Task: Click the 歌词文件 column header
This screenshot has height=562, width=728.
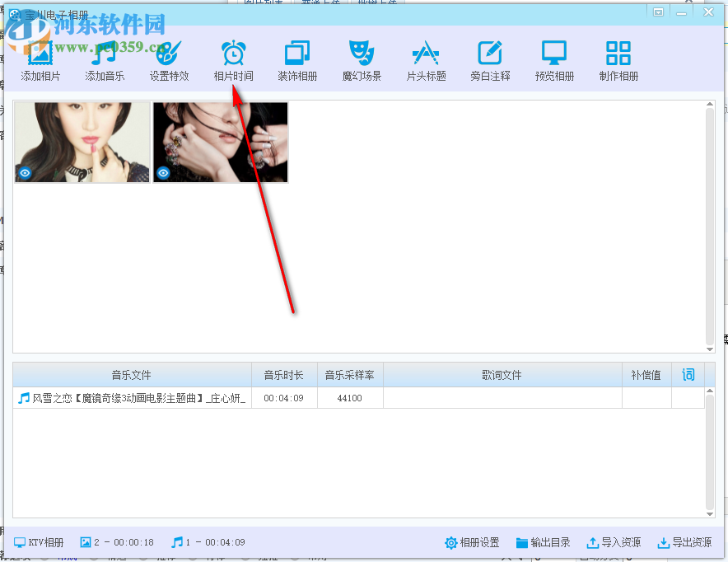Action: point(502,375)
